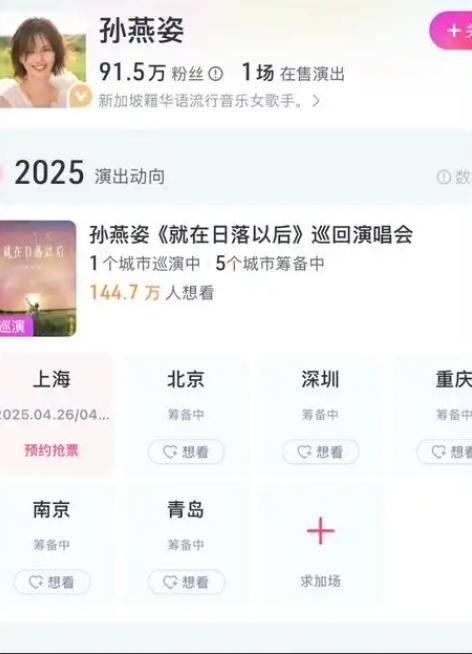
Task: Click the info icon beside 数据 at right
Action: [444, 177]
